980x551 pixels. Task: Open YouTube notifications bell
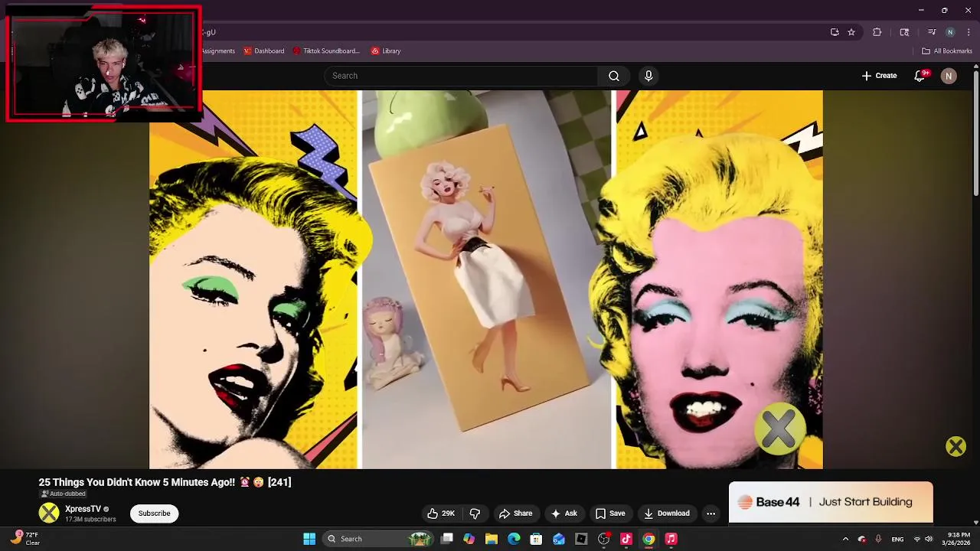(920, 76)
